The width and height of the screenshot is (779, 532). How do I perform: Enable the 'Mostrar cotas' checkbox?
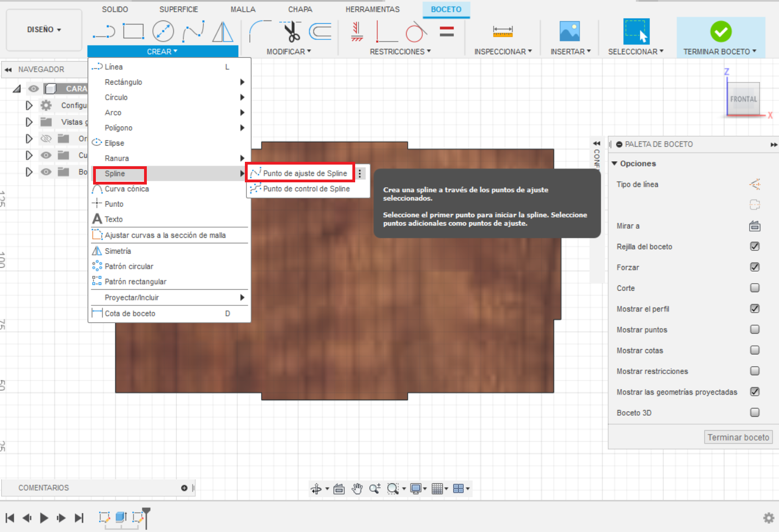[x=755, y=350]
